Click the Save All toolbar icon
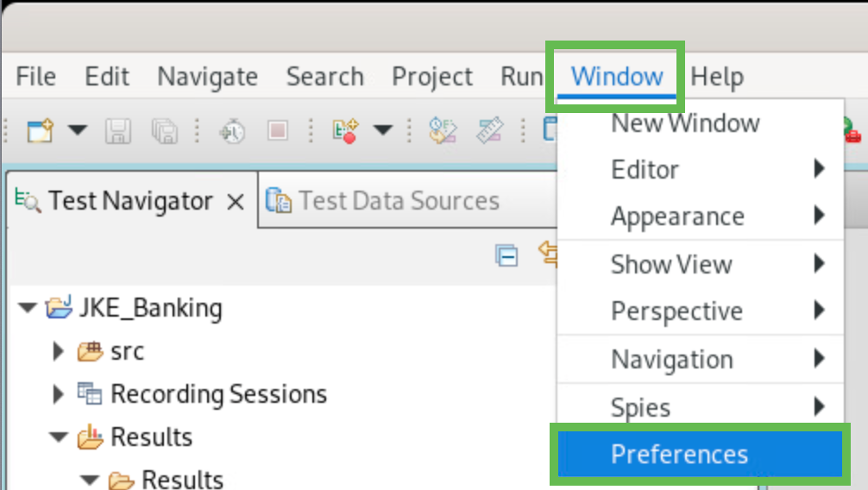This screenshot has width=868, height=490. click(x=164, y=131)
